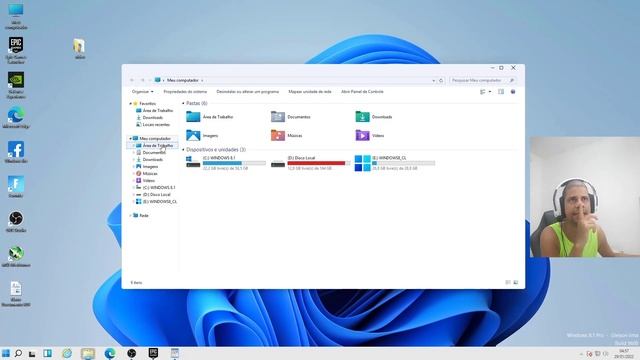
Task: Switch to details view in status bar
Action: 508,282
